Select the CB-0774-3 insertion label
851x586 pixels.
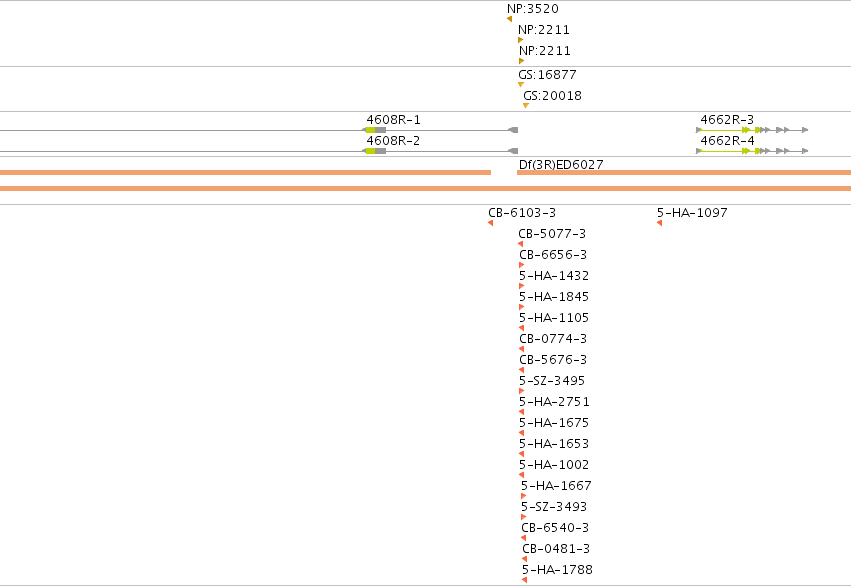click(x=553, y=339)
